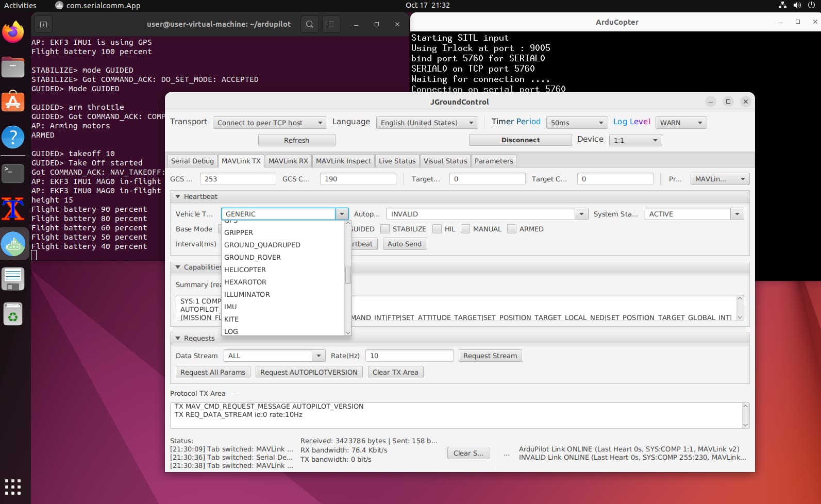Expand the Log Level WARN dropdown
The image size is (821, 504).
680,123
